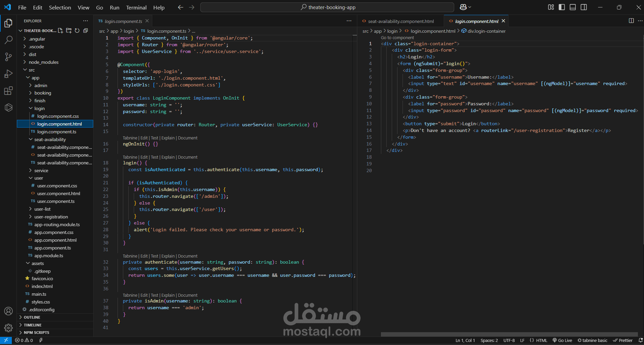Open more actions for right editor group

(x=640, y=21)
